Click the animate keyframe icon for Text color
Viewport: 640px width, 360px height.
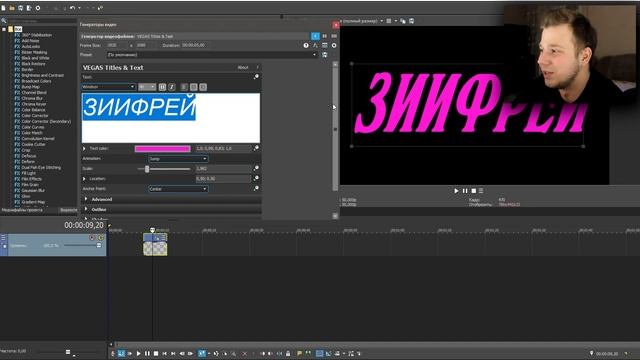pyautogui.click(x=256, y=148)
